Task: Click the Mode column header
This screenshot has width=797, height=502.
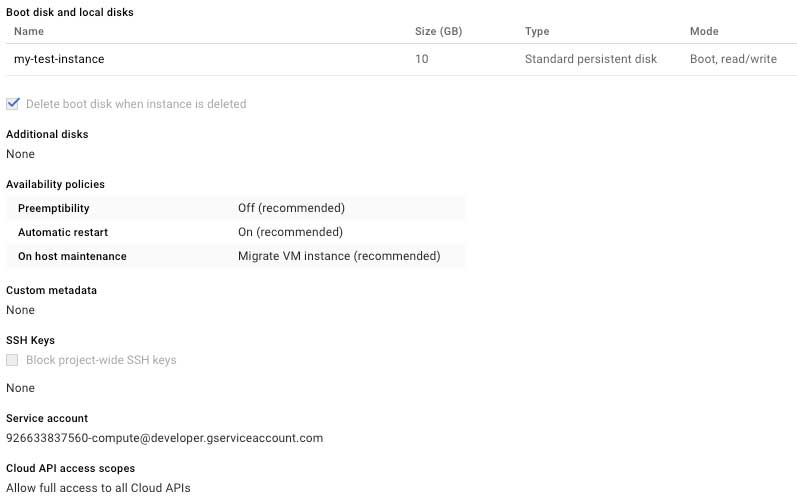Action: (704, 32)
